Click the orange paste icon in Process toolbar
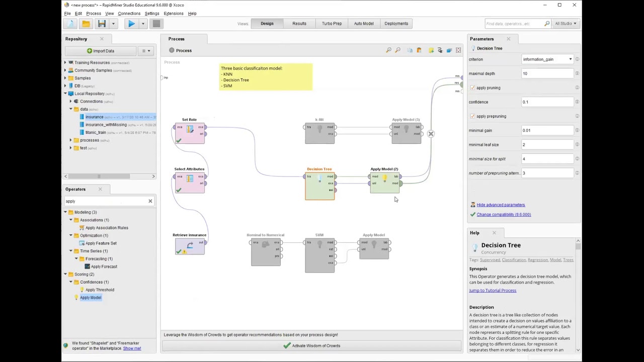This screenshot has height=362, width=644. coord(419,50)
